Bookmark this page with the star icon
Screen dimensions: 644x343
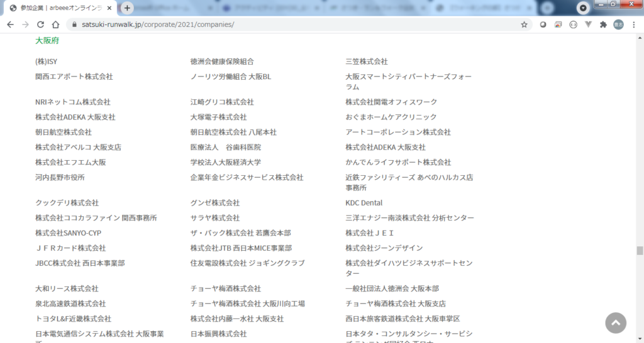click(x=524, y=24)
